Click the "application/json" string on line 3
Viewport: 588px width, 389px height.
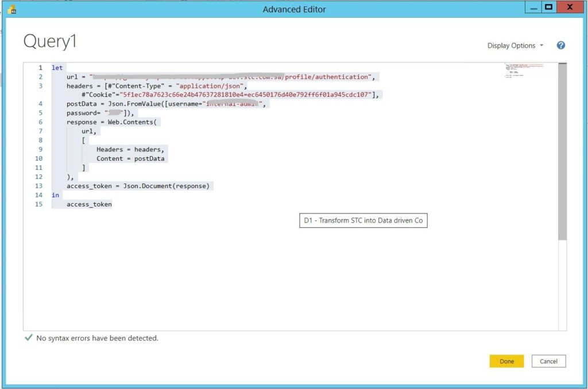(x=210, y=86)
